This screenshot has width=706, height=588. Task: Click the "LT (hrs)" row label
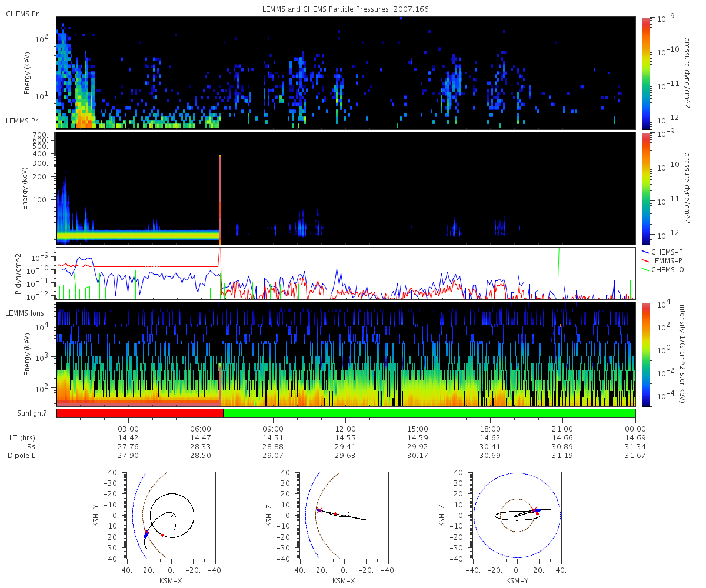coord(22,438)
